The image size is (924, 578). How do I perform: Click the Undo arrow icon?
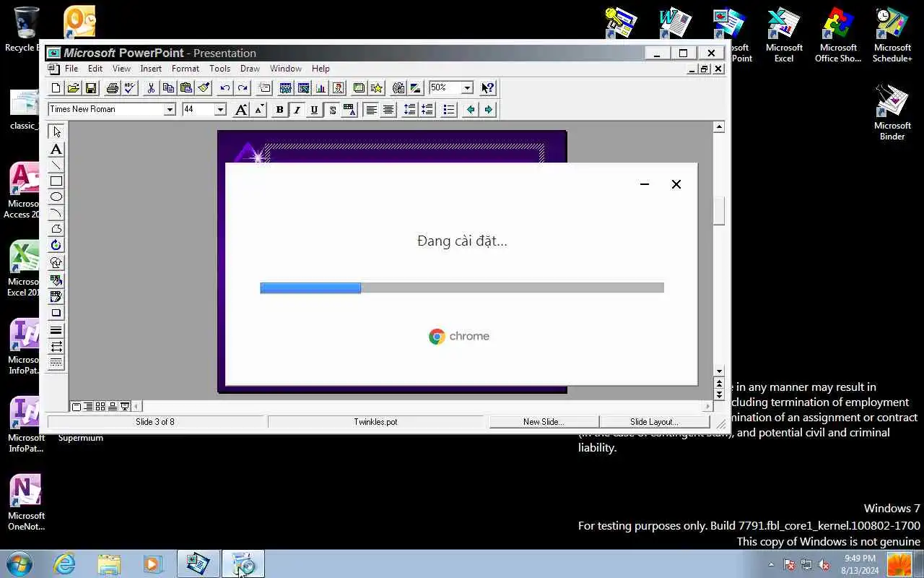[x=225, y=88]
